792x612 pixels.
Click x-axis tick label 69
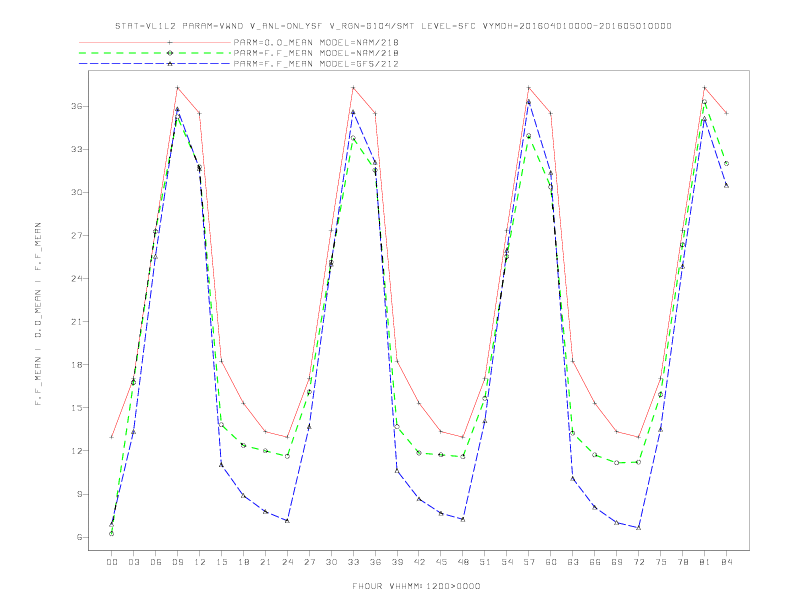pos(617,562)
